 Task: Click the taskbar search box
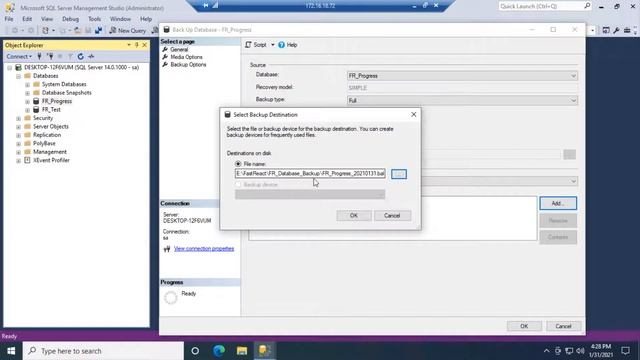click(103, 351)
